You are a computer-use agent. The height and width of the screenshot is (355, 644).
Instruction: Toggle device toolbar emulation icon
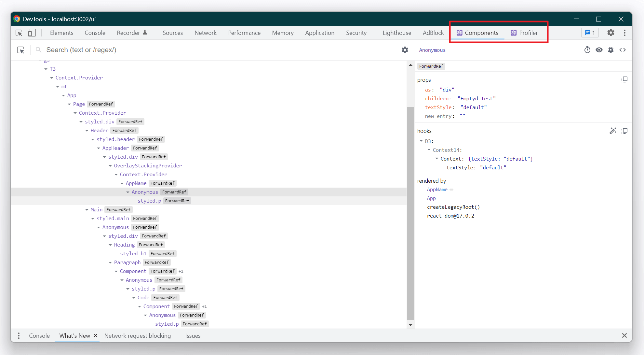pyautogui.click(x=32, y=33)
